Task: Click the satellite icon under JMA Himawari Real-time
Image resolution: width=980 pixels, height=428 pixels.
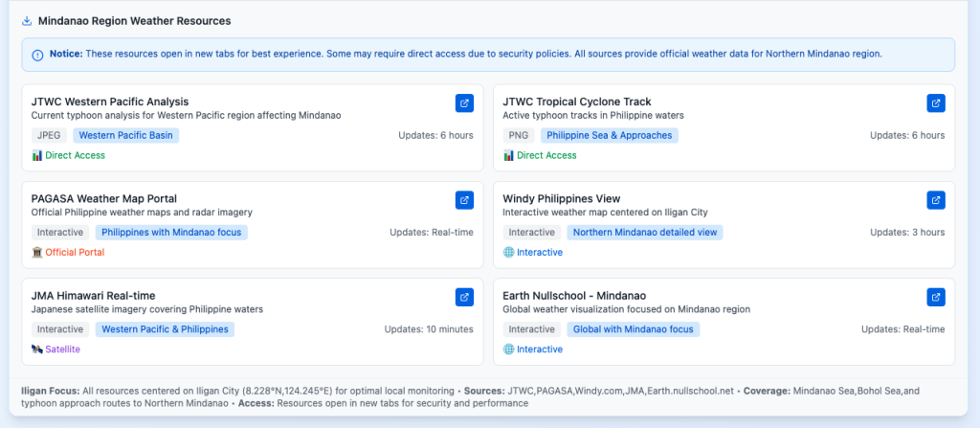Action: point(37,349)
